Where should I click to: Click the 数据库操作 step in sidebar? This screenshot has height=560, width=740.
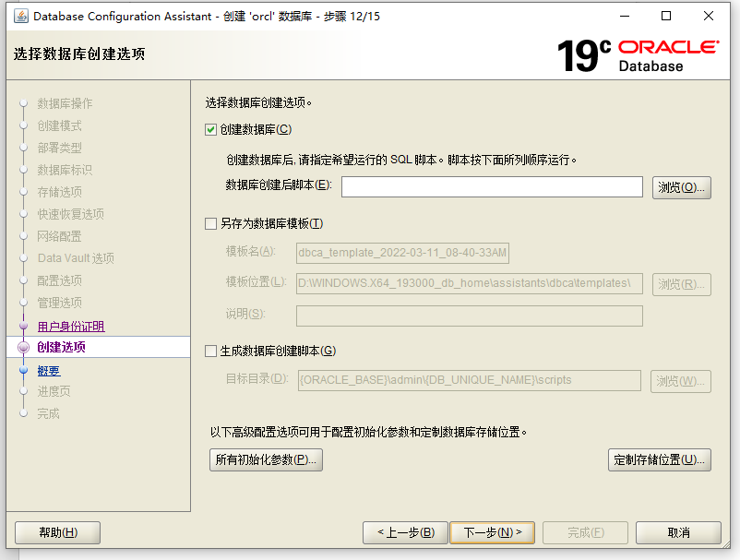(65, 103)
